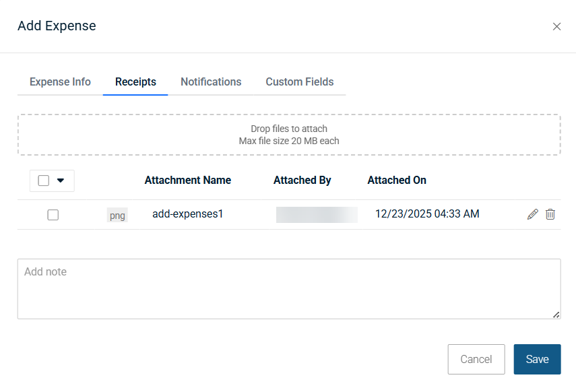The width and height of the screenshot is (576, 392).
Task: Click the Add note text area
Action: click(288, 288)
